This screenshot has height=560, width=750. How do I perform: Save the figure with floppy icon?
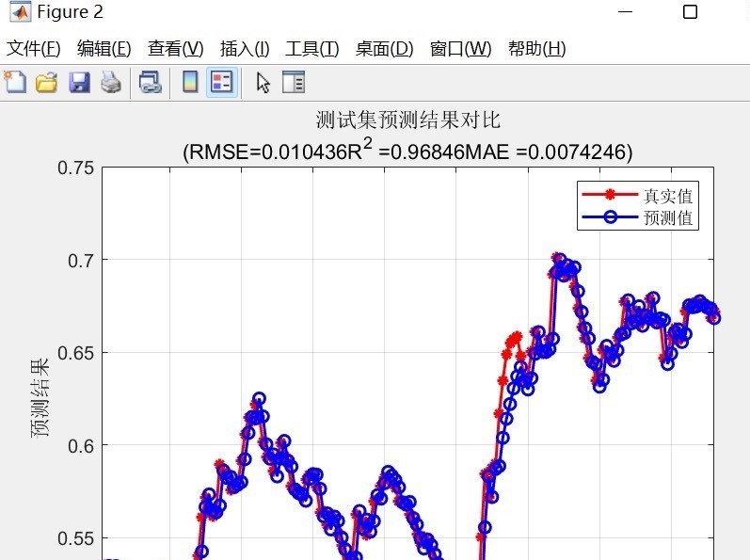(79, 82)
